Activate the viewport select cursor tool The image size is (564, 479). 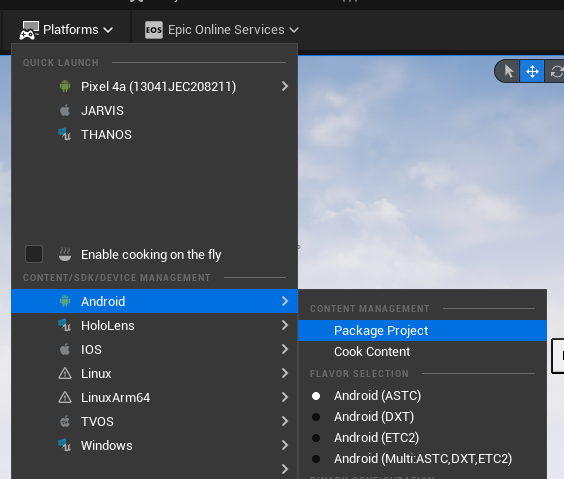pyautogui.click(x=508, y=71)
